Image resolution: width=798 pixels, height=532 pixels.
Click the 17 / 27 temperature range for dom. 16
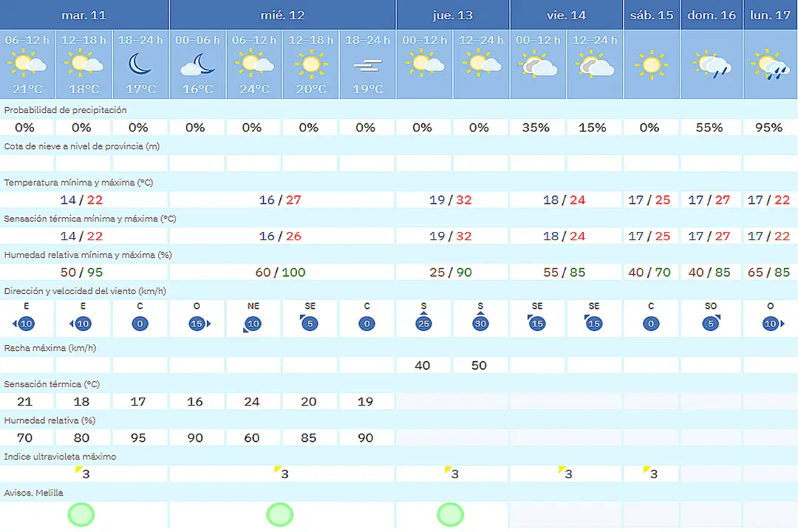point(709,199)
